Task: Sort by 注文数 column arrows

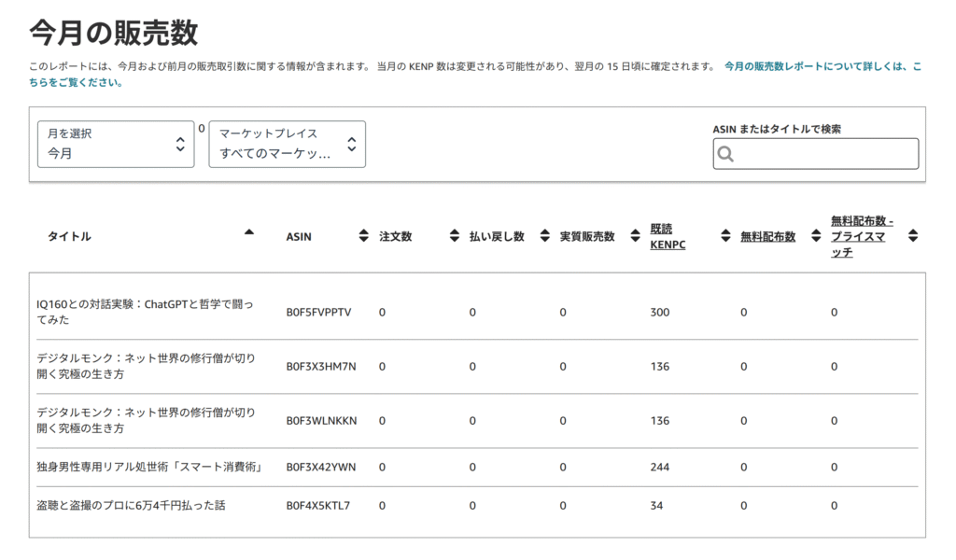Action: [455, 236]
